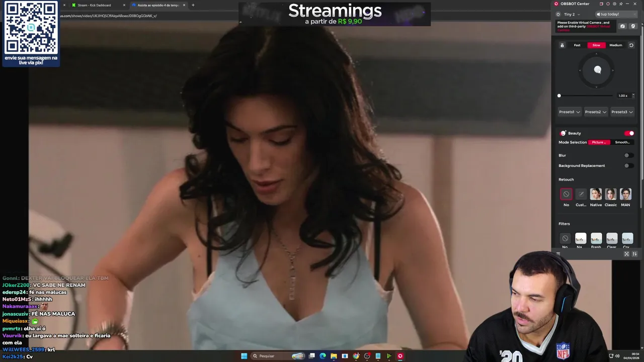Expand the Presets2 dropdown

pyautogui.click(x=596, y=112)
